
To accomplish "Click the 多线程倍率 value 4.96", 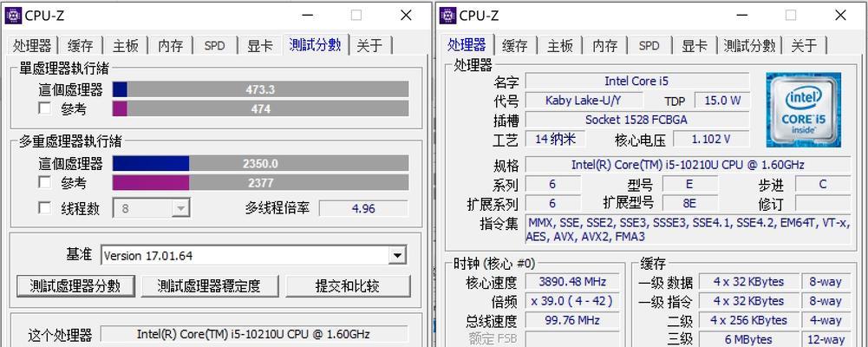I will pos(363,209).
